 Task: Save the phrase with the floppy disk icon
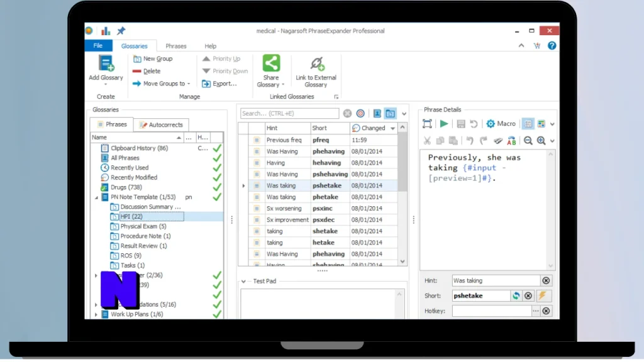[461, 124]
